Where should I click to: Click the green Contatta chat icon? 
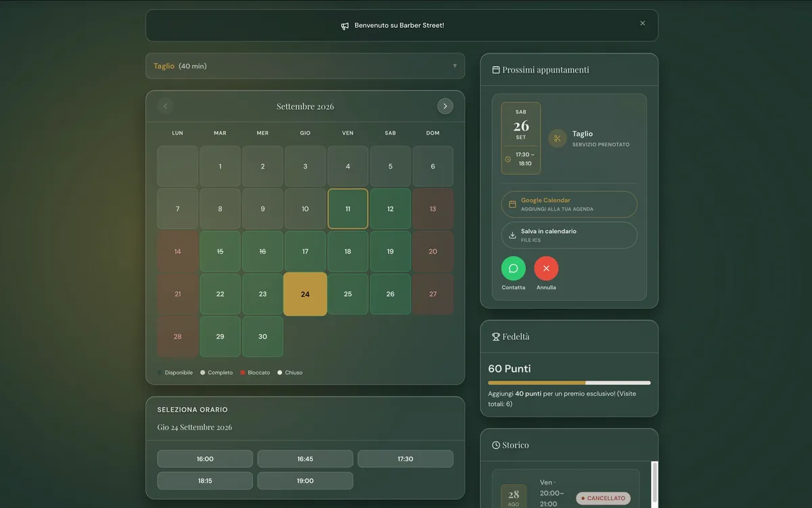(514, 268)
